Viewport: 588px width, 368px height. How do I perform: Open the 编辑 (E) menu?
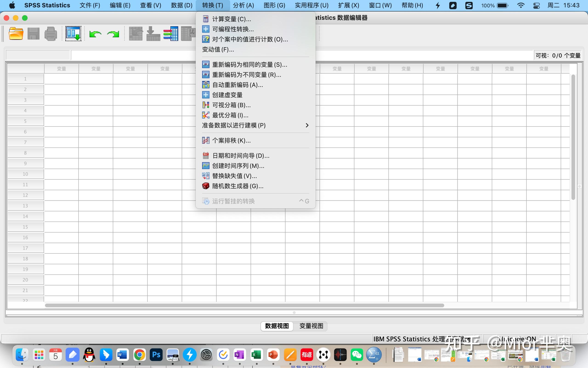point(120,5)
